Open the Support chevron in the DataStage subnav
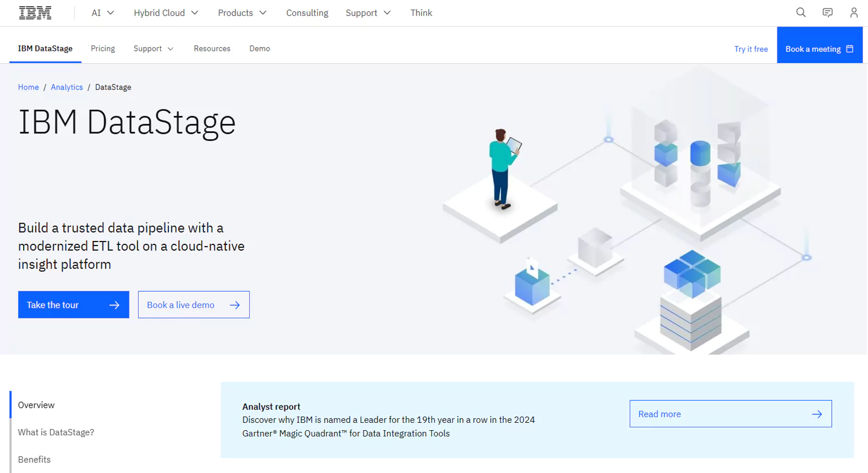The width and height of the screenshot is (868, 473). click(171, 49)
